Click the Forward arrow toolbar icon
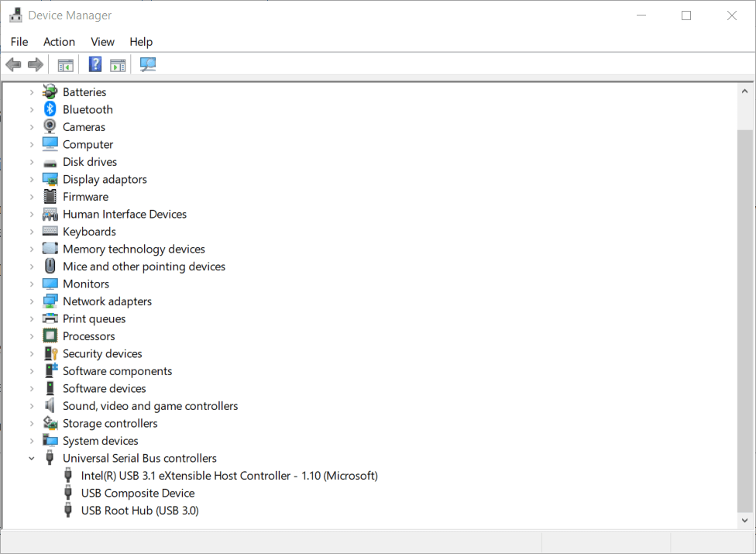The height and width of the screenshot is (554, 756). (x=36, y=64)
